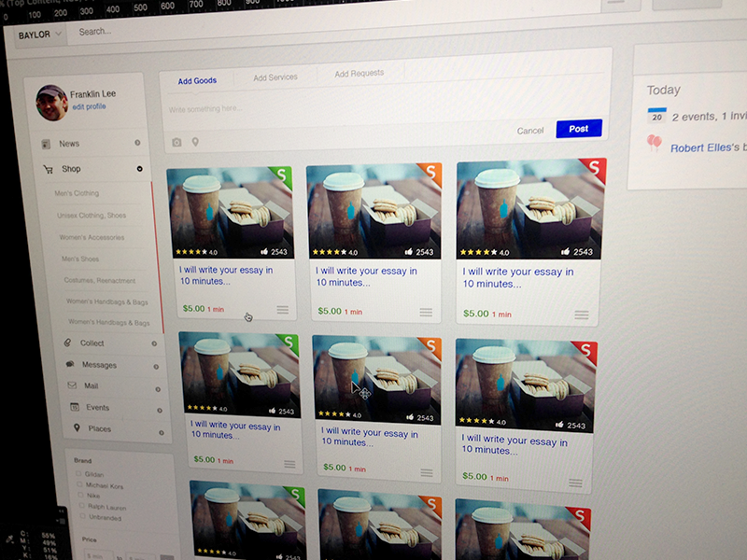The height and width of the screenshot is (560, 747).
Task: Open the Places pin icon
Action: coord(78,428)
